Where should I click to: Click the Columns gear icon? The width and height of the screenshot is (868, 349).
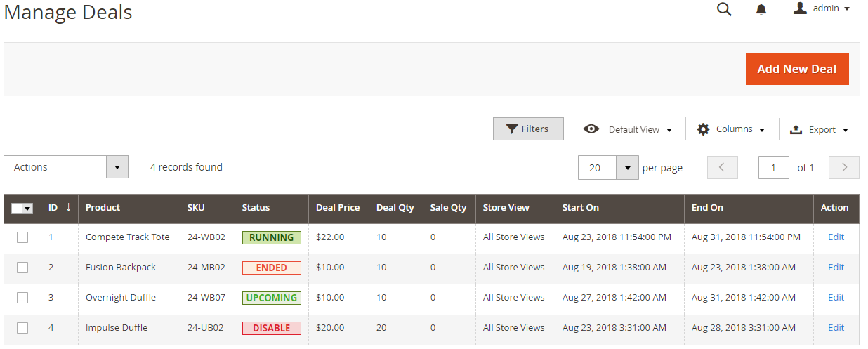703,129
